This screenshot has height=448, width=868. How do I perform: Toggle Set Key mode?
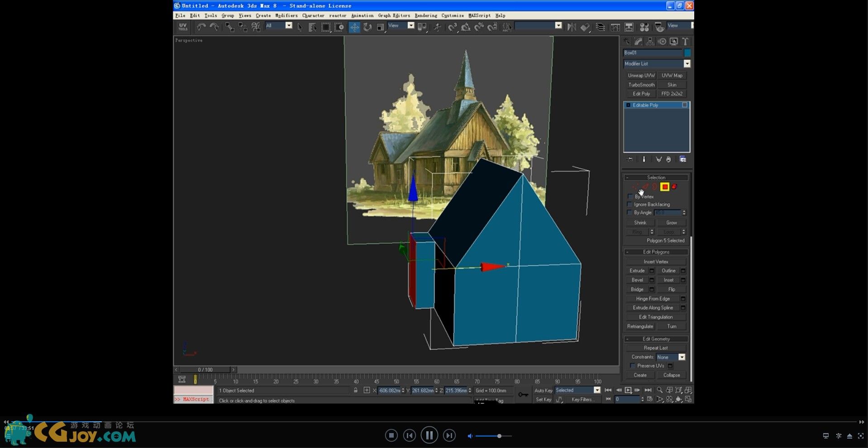pyautogui.click(x=543, y=400)
